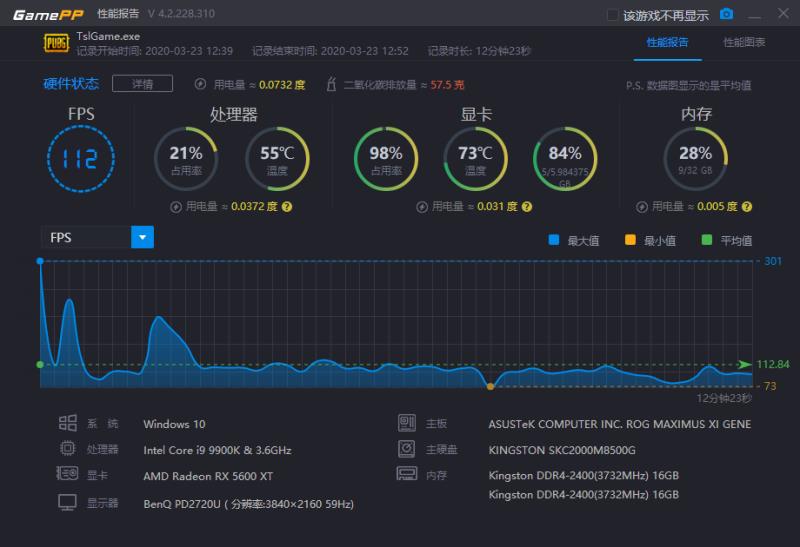The width and height of the screenshot is (800, 547).
Task: Click the green 平均值 legend swatch
Action: [x=707, y=240]
